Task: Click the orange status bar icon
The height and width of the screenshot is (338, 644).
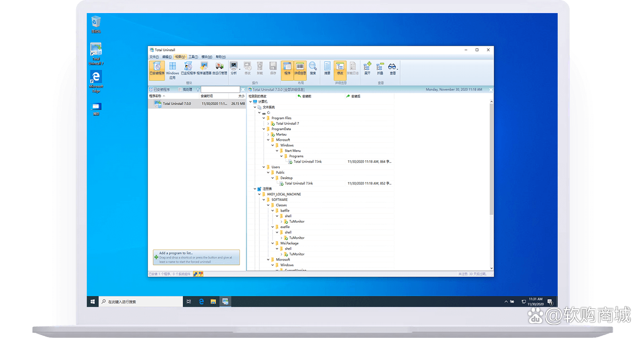Action: [x=201, y=274]
